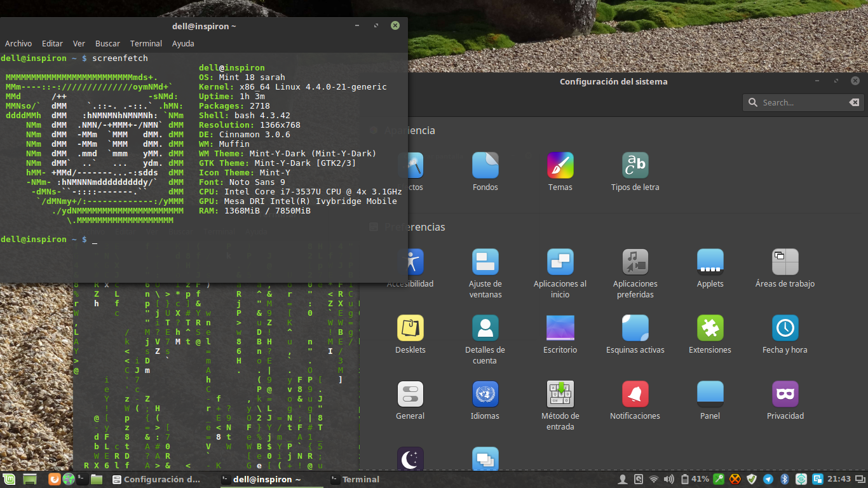Clear the settings search field
This screenshot has height=488, width=868.
click(854, 102)
